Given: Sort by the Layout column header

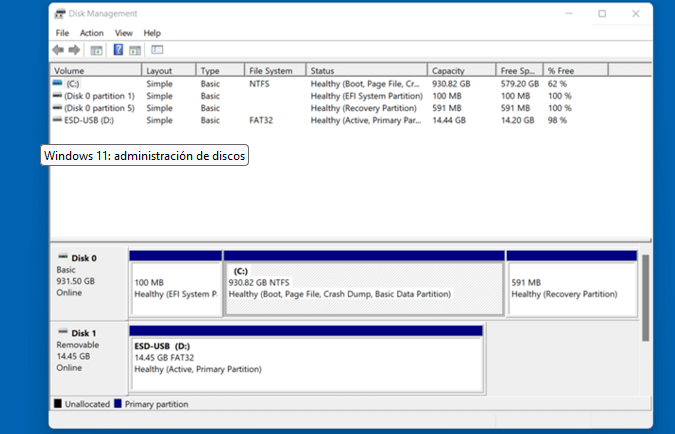Looking at the screenshot, I should point(169,71).
